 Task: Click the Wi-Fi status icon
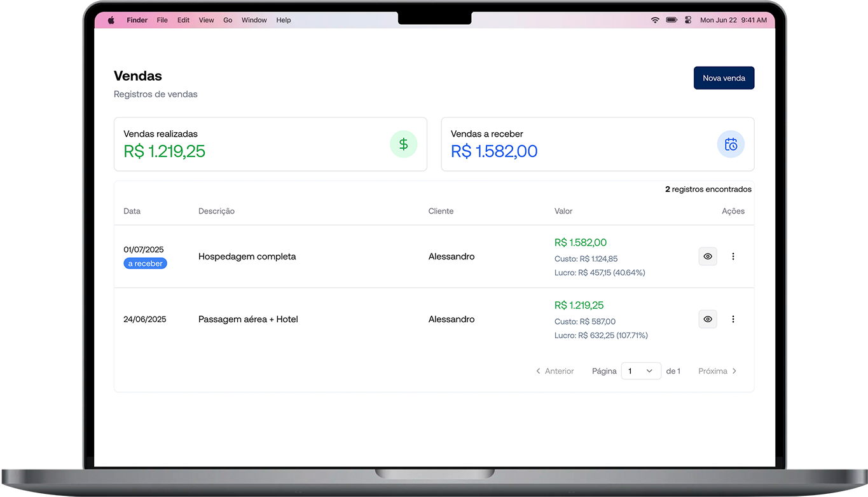tap(655, 20)
